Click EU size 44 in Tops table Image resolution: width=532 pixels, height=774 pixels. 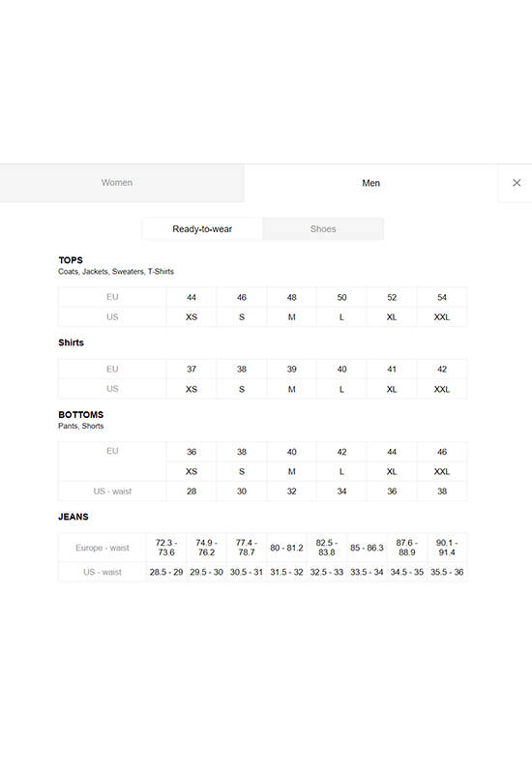point(192,297)
